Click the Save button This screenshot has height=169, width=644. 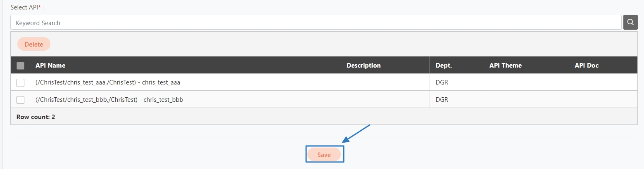(x=324, y=155)
